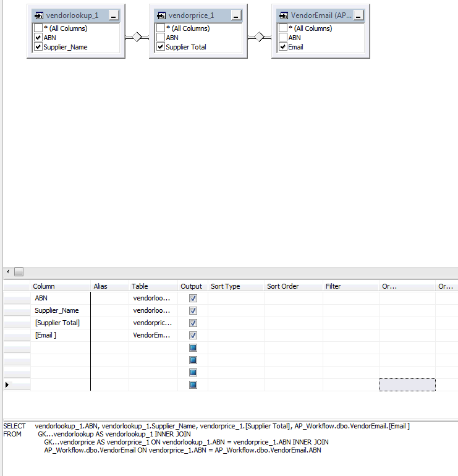Check All Columns in vendorprice_1
This screenshot has height=476, width=458.
(x=161, y=28)
